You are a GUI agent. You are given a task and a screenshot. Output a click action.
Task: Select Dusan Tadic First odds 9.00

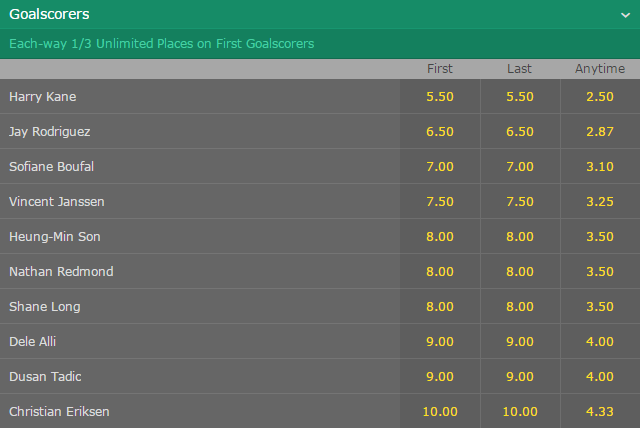tap(440, 377)
